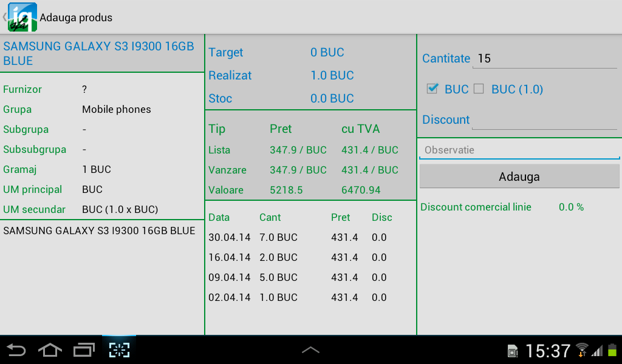This screenshot has width=622, height=364.
Task: Tap the Valoare with TVA 6470.94
Action: point(361,190)
